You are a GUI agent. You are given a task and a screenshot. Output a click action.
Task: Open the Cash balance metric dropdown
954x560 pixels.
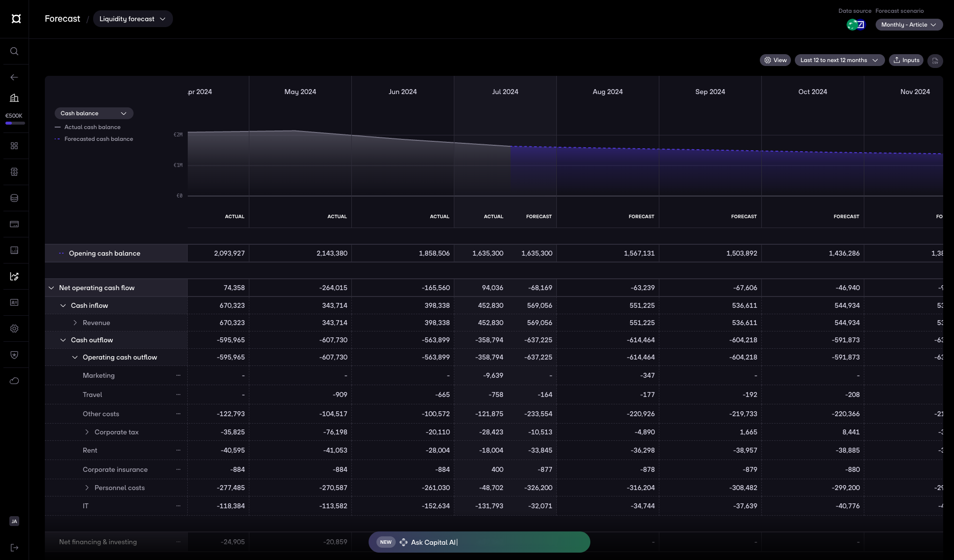[94, 113]
